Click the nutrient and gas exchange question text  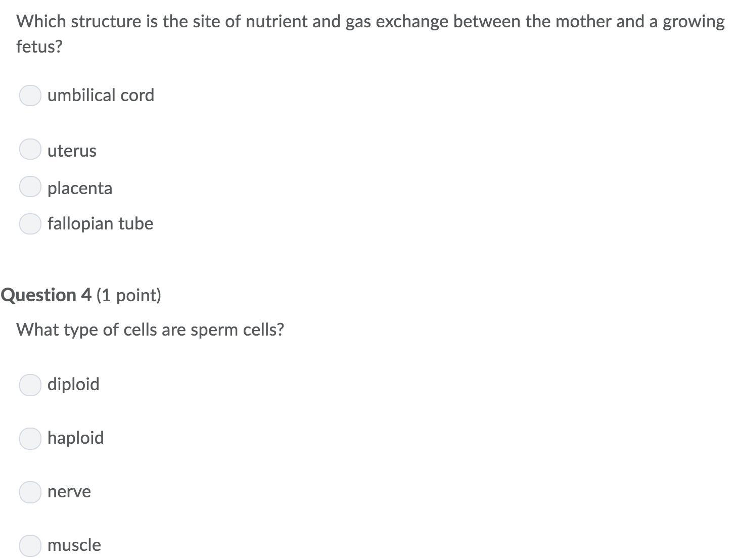click(x=370, y=22)
